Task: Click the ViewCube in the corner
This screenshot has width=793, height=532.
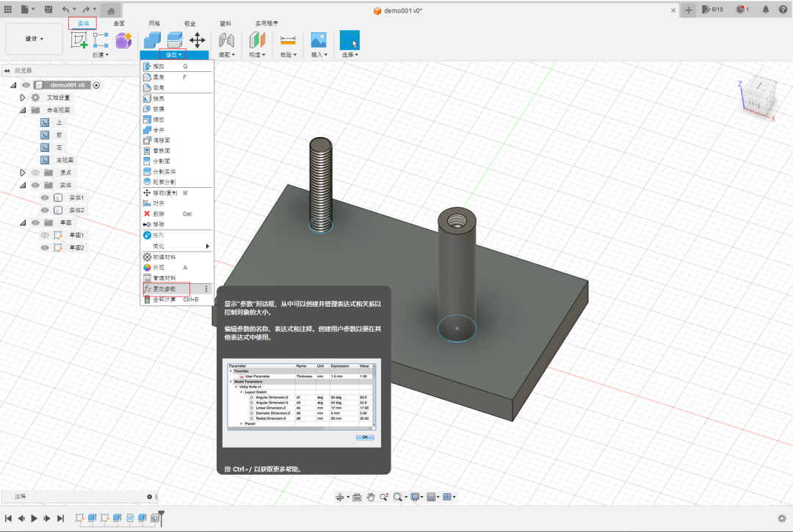Action: tap(757, 96)
